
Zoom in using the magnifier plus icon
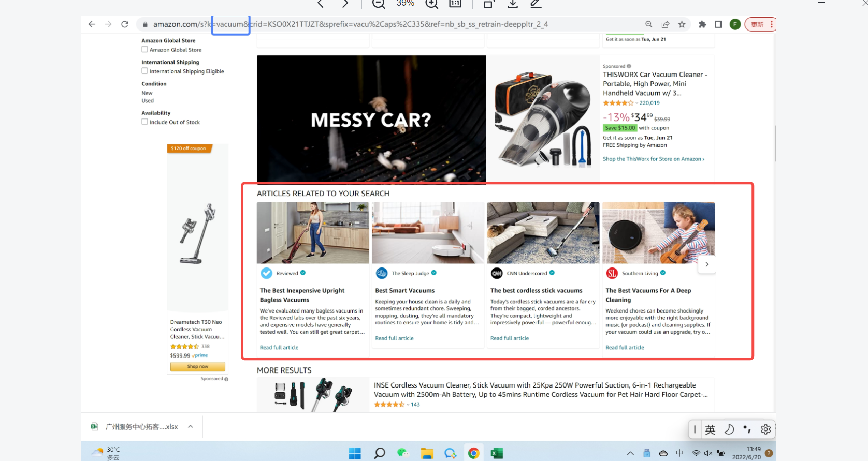pos(431,4)
